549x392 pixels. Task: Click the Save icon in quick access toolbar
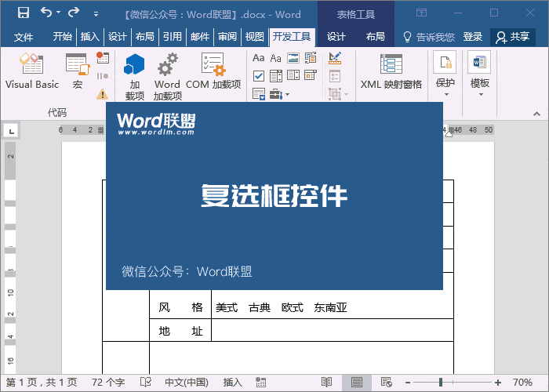pos(24,13)
